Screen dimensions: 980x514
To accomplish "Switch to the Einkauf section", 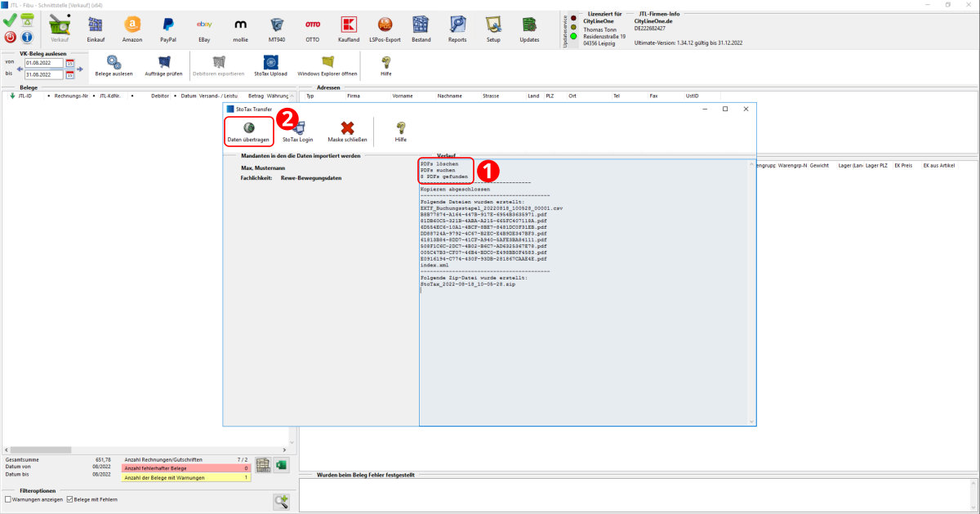I will (96, 29).
